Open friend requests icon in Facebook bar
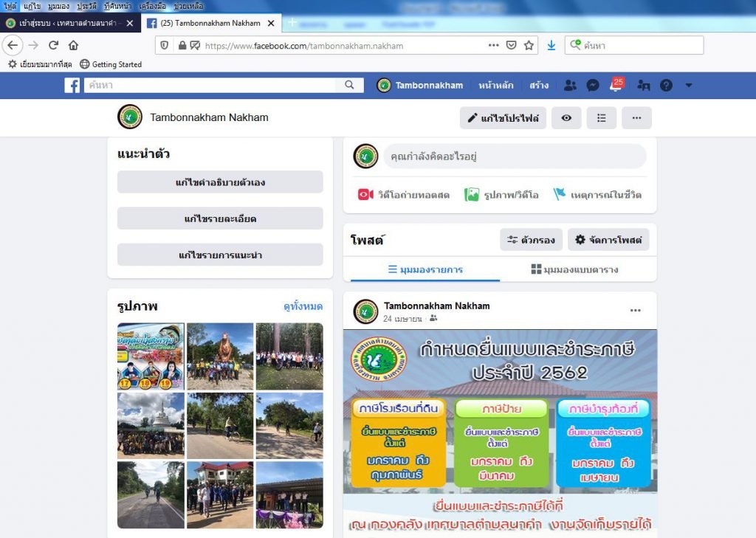Screen dimensions: 756x538 coord(569,86)
